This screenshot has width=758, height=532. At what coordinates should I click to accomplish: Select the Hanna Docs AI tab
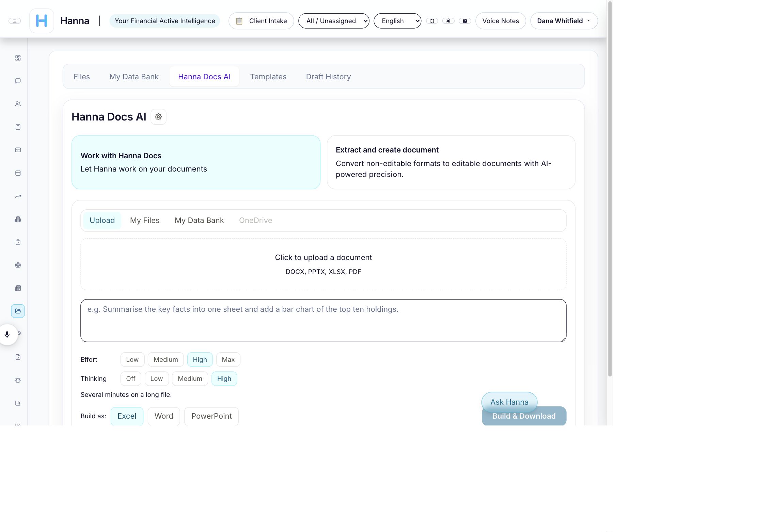click(x=204, y=77)
